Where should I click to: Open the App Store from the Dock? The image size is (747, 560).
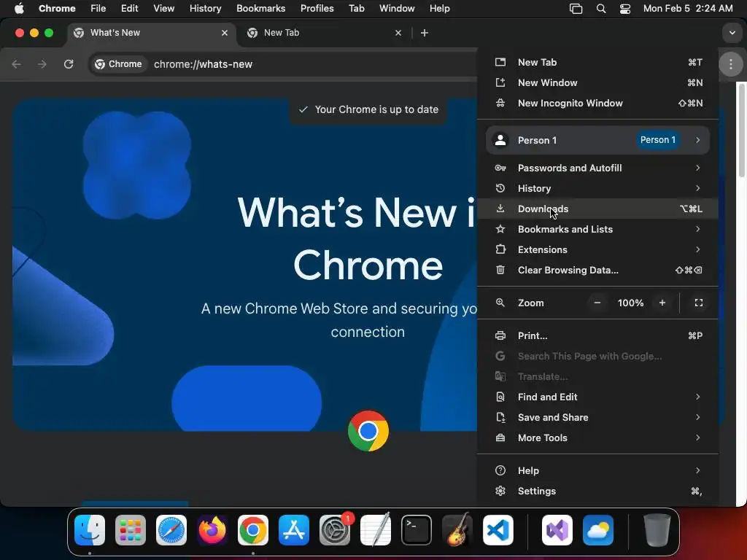[x=294, y=530]
